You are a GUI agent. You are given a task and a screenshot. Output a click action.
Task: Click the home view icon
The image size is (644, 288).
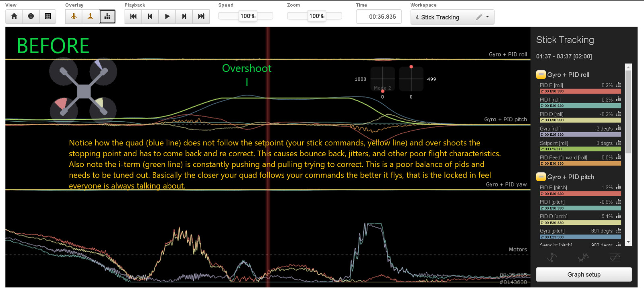[14, 17]
